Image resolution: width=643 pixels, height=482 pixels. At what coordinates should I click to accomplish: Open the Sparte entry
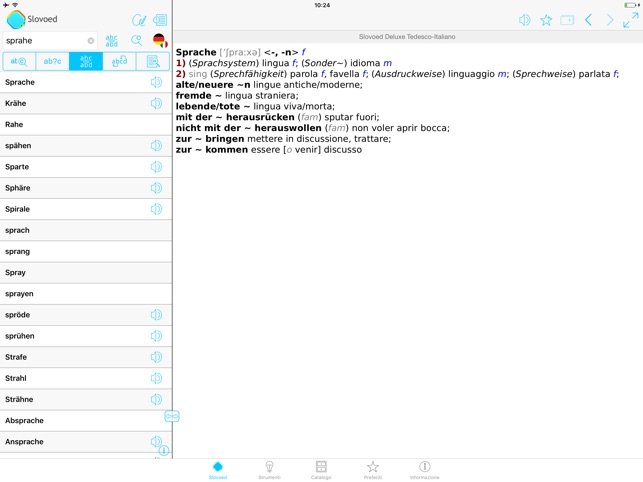tap(86, 167)
